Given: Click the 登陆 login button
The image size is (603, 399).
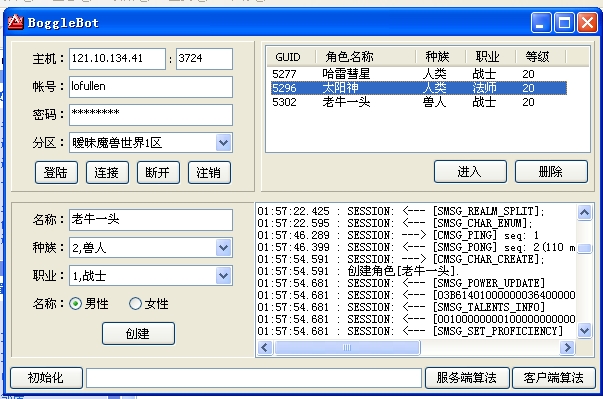Looking at the screenshot, I should point(56,173).
